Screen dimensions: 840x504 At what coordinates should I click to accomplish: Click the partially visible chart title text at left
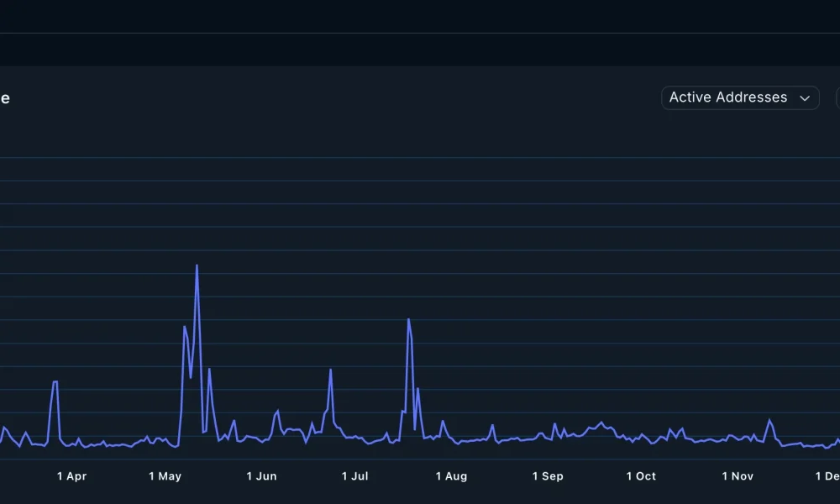coord(4,98)
